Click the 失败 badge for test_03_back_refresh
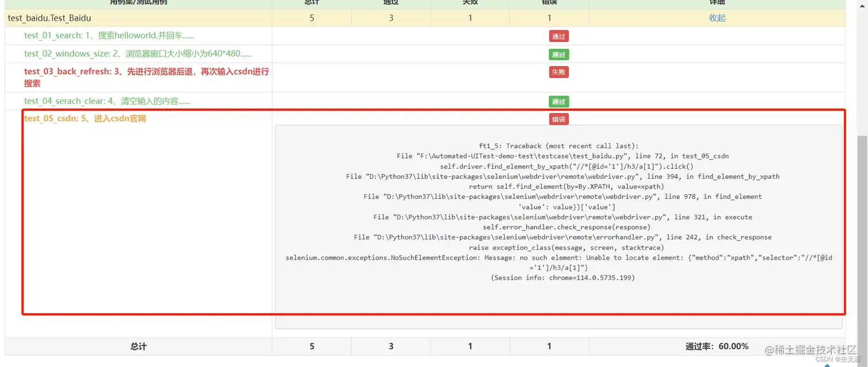The image size is (868, 367). point(559,72)
